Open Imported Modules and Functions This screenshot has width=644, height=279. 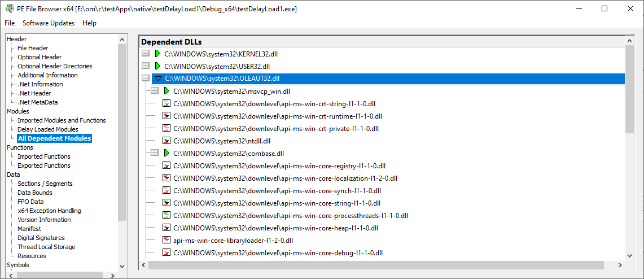click(x=62, y=120)
